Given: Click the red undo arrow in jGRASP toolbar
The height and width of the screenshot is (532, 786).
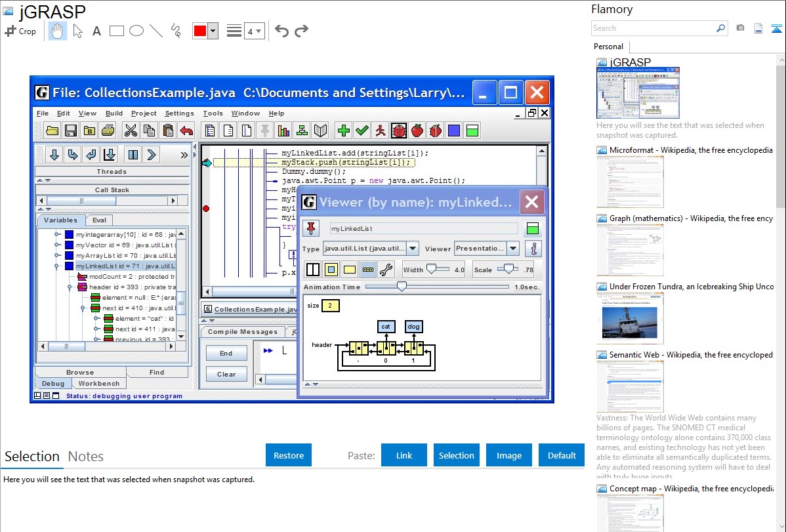Looking at the screenshot, I should 186,131.
